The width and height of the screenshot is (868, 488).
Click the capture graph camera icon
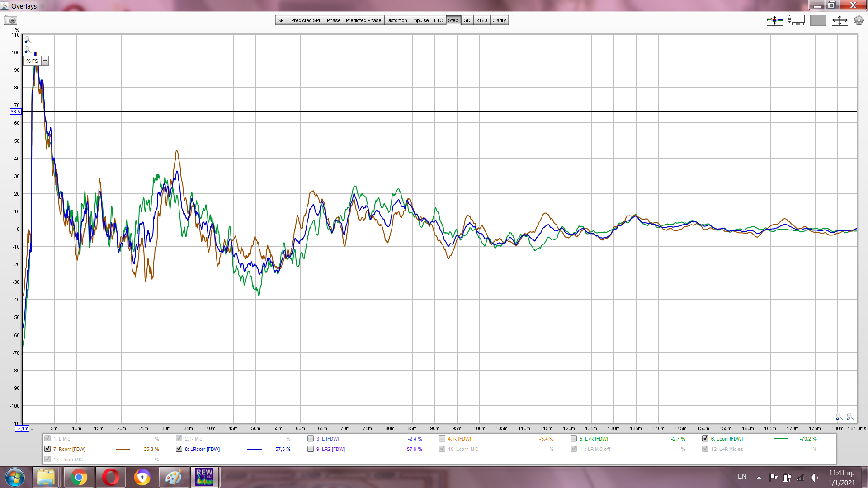[x=10, y=20]
